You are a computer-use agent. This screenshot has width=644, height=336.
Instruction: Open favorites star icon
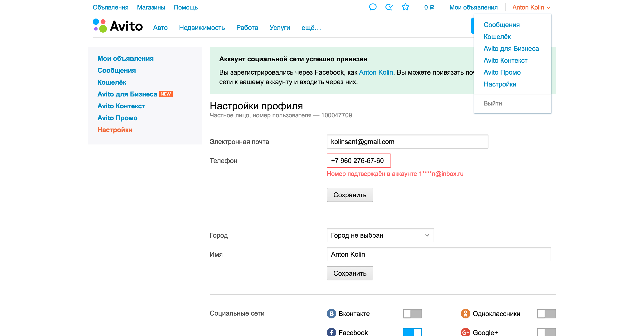[405, 7]
